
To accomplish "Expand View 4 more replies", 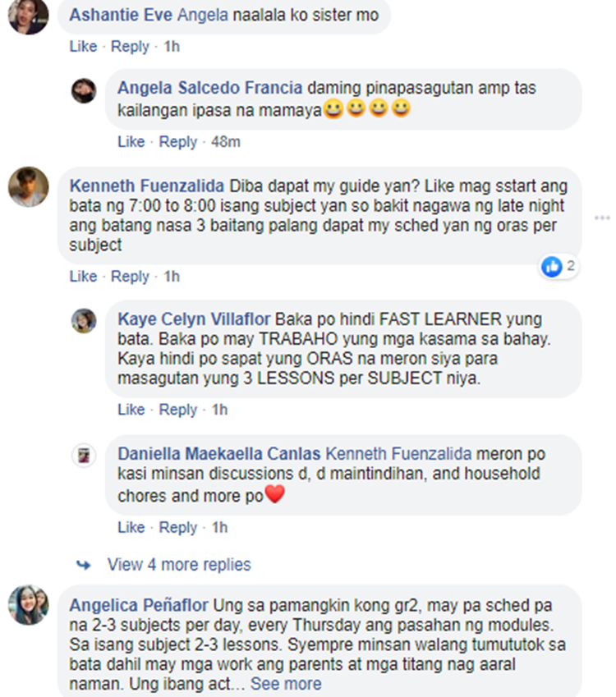I will click(x=179, y=565).
